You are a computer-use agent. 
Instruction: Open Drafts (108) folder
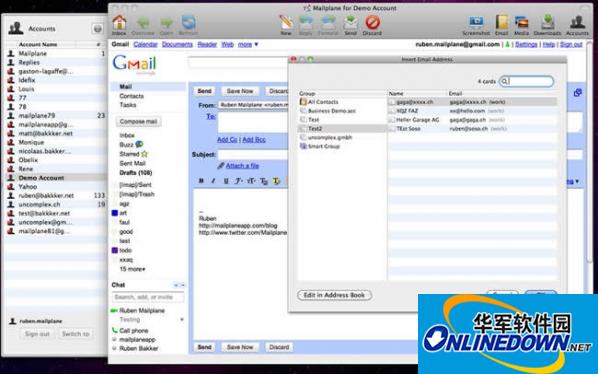click(x=135, y=173)
